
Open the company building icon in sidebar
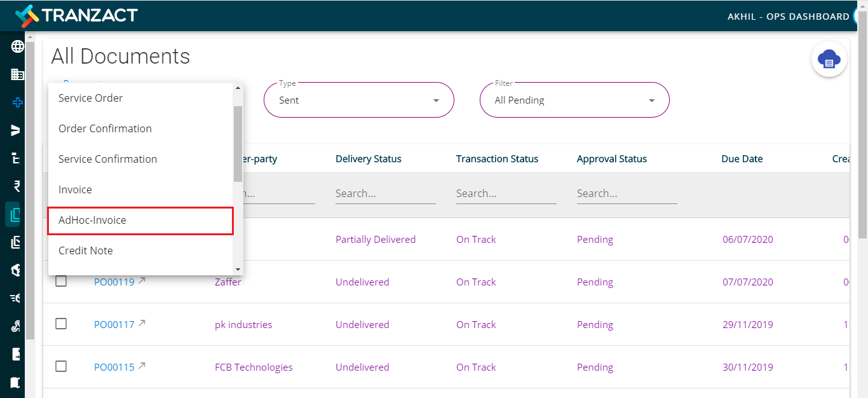click(17, 74)
